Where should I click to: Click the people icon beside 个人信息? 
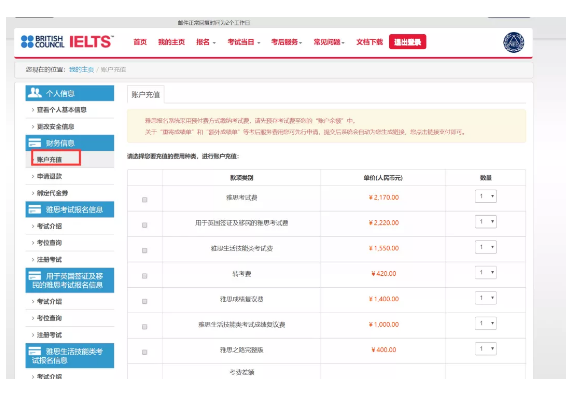(35, 93)
